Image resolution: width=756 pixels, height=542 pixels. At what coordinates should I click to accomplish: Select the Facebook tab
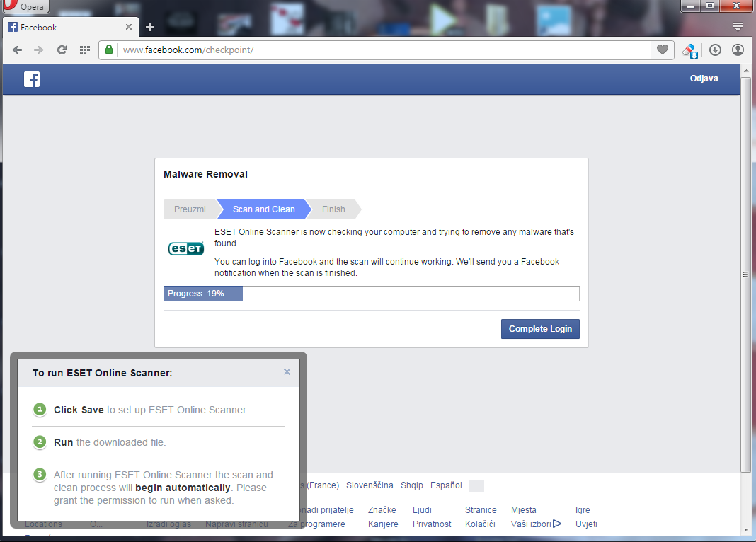coord(70,28)
